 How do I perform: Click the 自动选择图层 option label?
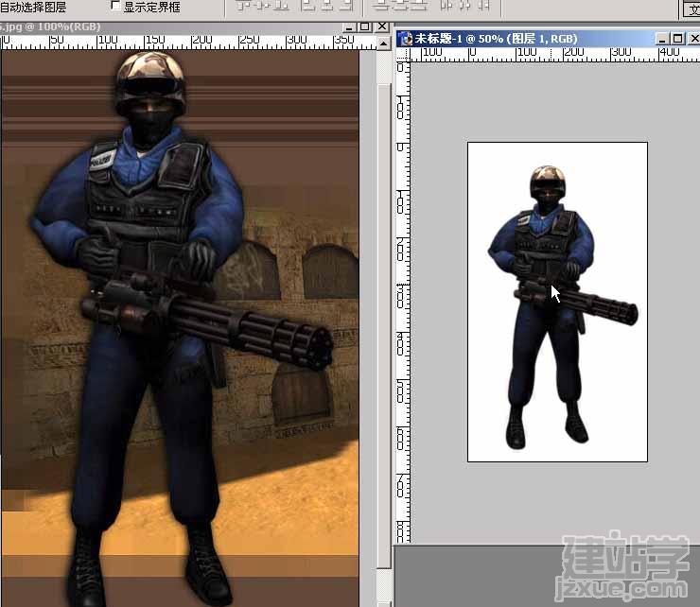coord(33,7)
